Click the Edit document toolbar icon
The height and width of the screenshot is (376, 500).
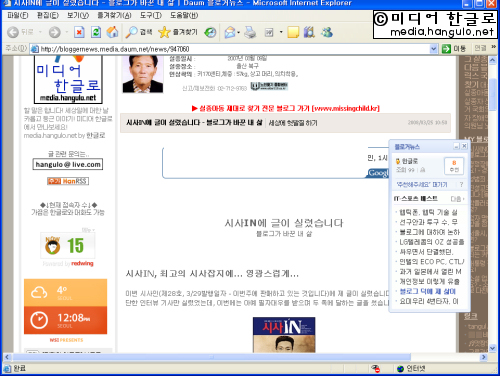269,32
